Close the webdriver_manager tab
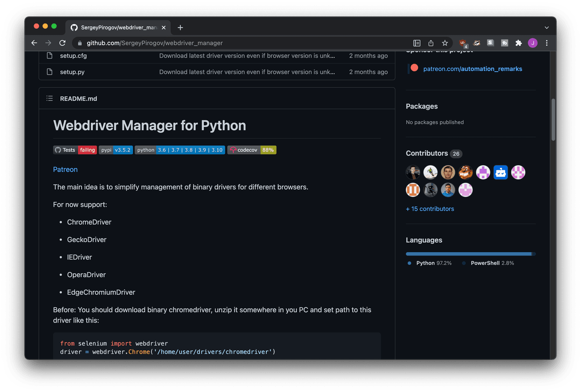581x392 pixels. tap(163, 28)
